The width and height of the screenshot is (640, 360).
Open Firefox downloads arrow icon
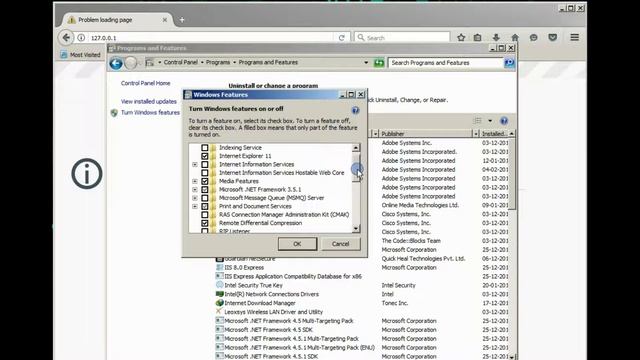pyautogui.click(x=496, y=38)
